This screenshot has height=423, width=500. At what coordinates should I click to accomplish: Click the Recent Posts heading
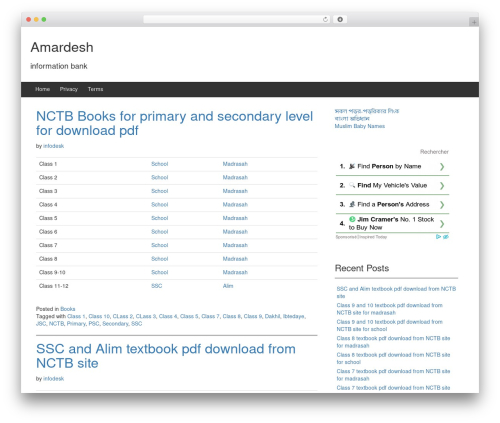pyautogui.click(x=362, y=268)
